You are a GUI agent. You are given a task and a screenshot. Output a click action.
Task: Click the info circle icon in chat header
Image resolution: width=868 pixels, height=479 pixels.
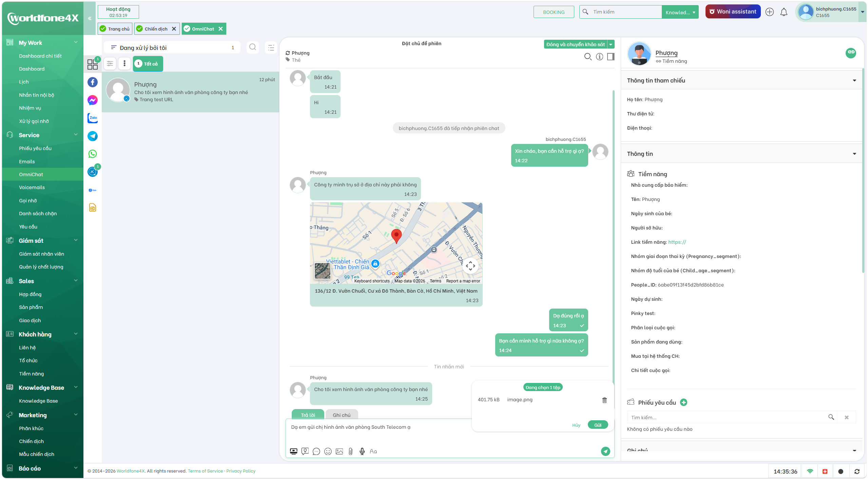click(600, 57)
